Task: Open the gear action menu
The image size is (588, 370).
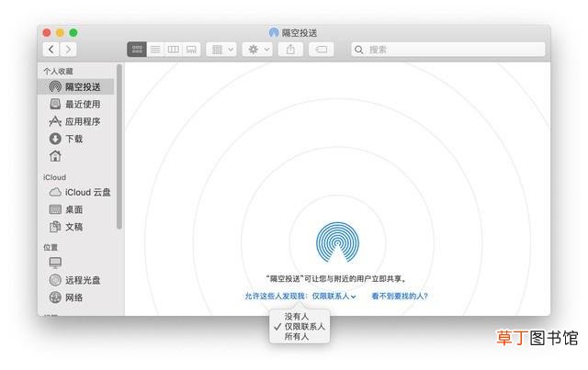Action: coord(257,50)
